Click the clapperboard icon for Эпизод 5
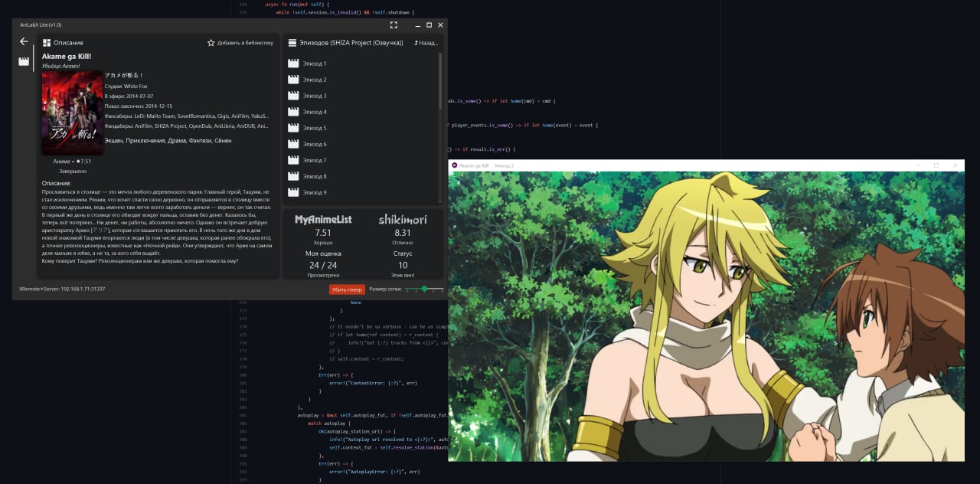 pyautogui.click(x=292, y=128)
